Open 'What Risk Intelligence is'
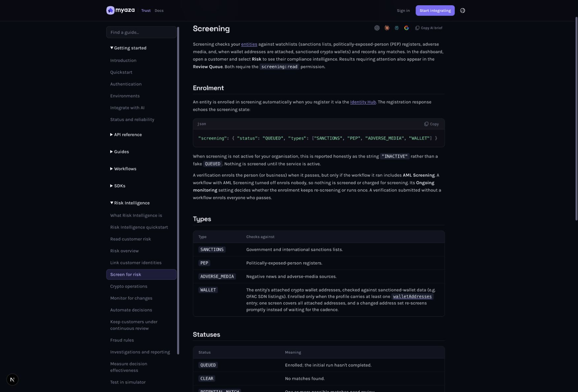 coord(136,215)
